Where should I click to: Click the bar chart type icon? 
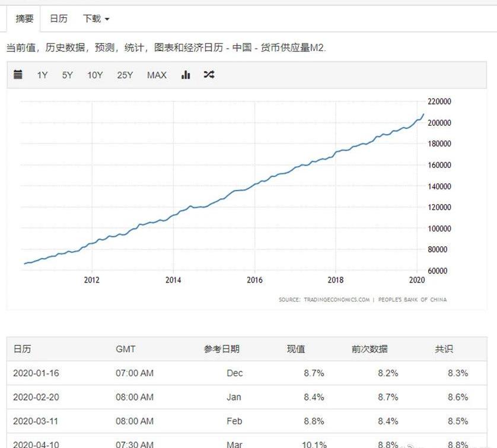186,75
